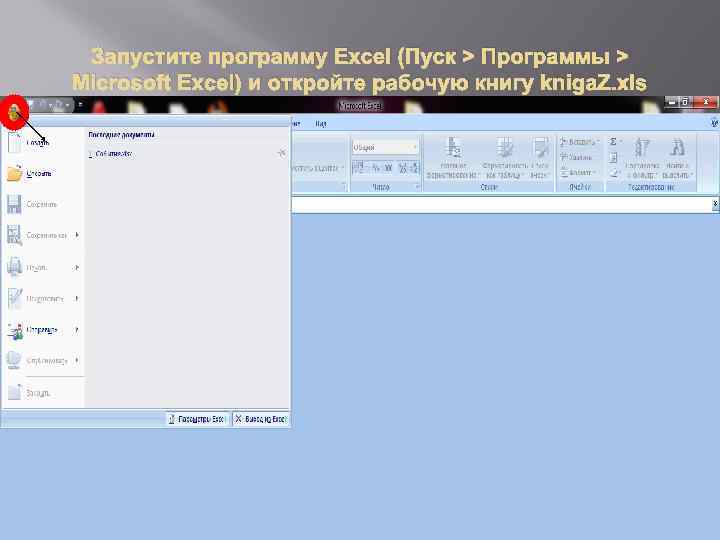Expand the Сохранить как submenu arrow

click(x=77, y=235)
